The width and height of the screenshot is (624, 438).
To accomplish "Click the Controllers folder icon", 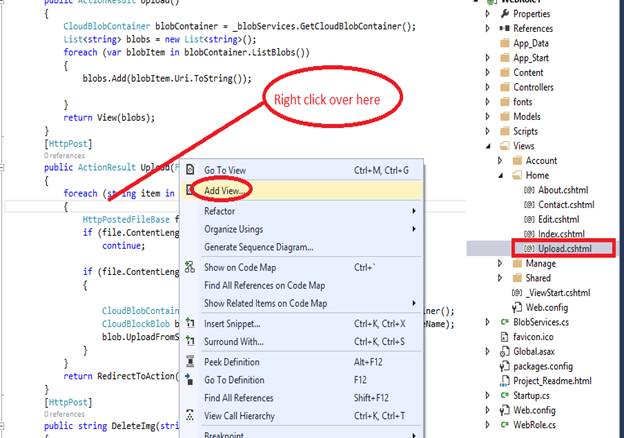I will [505, 87].
